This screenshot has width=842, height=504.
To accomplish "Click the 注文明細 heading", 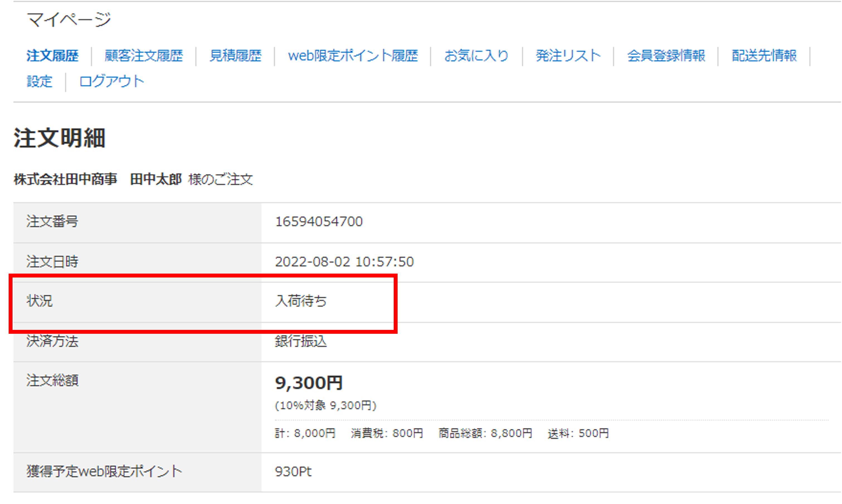I will 59,138.
